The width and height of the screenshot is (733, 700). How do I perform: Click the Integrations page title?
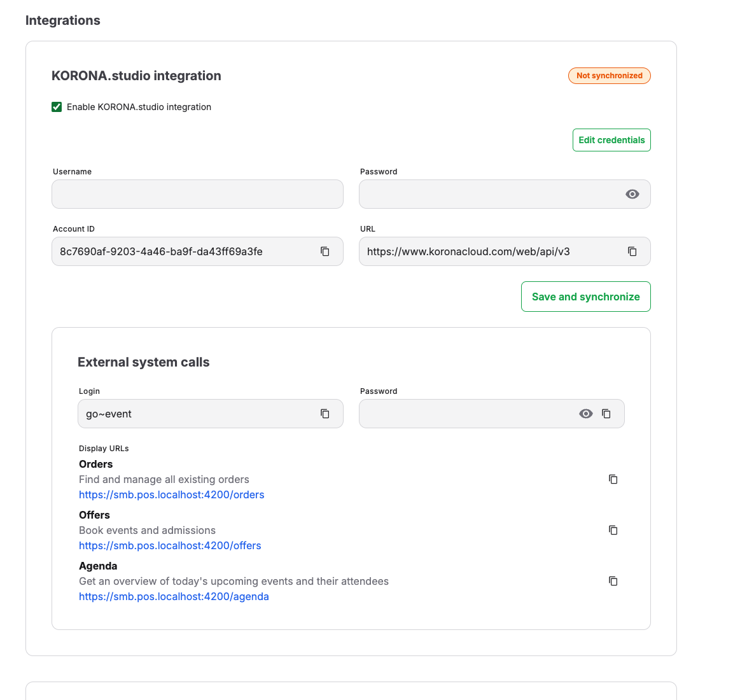[x=62, y=20]
